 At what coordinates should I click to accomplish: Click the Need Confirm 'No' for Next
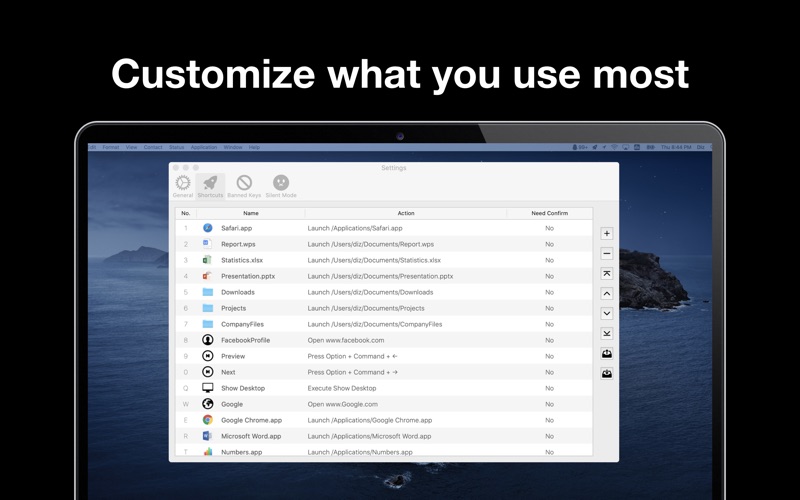[x=549, y=372]
